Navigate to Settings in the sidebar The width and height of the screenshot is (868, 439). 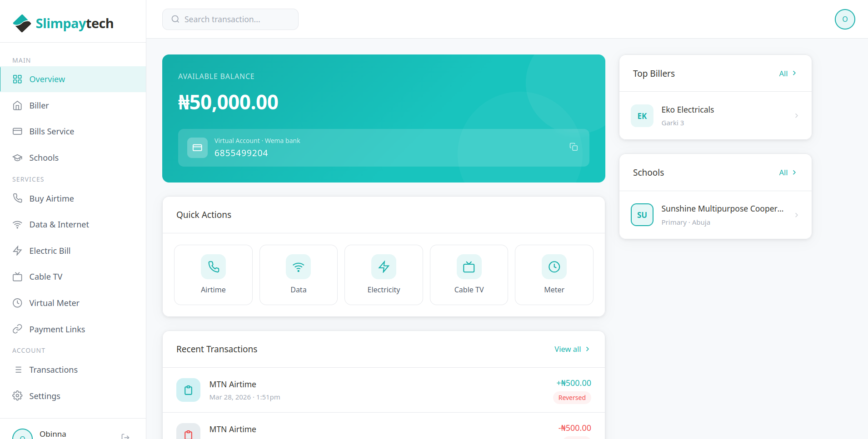click(x=45, y=396)
